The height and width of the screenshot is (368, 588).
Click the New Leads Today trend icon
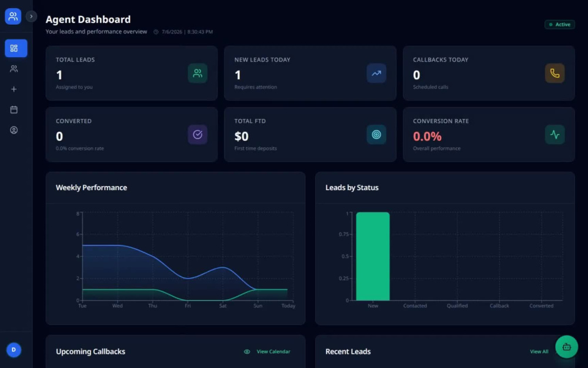(x=376, y=73)
